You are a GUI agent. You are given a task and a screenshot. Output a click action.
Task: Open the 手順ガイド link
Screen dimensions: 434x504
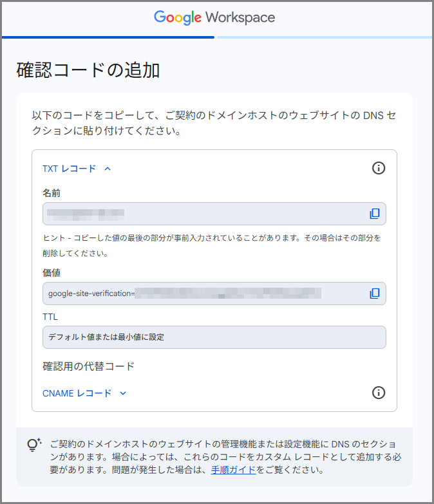[233, 470]
